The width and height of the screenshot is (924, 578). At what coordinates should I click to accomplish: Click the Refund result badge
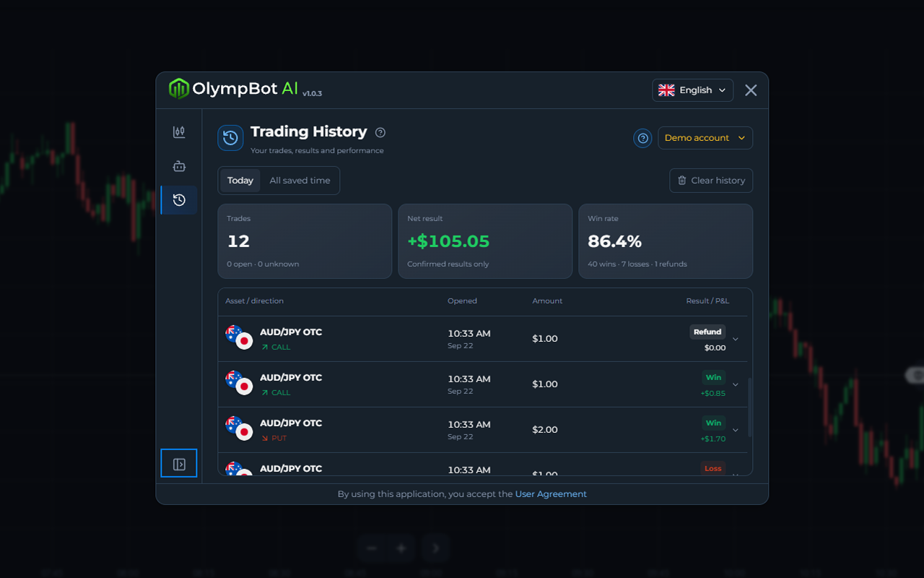click(707, 332)
